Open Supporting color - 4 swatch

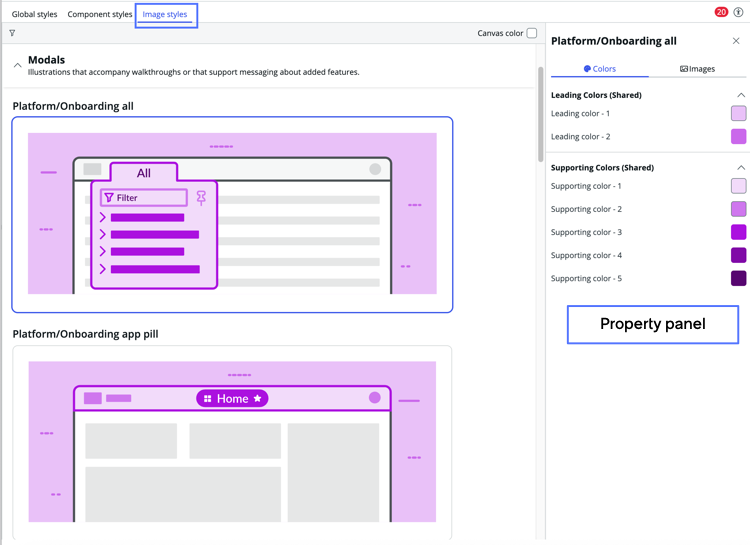(x=739, y=255)
